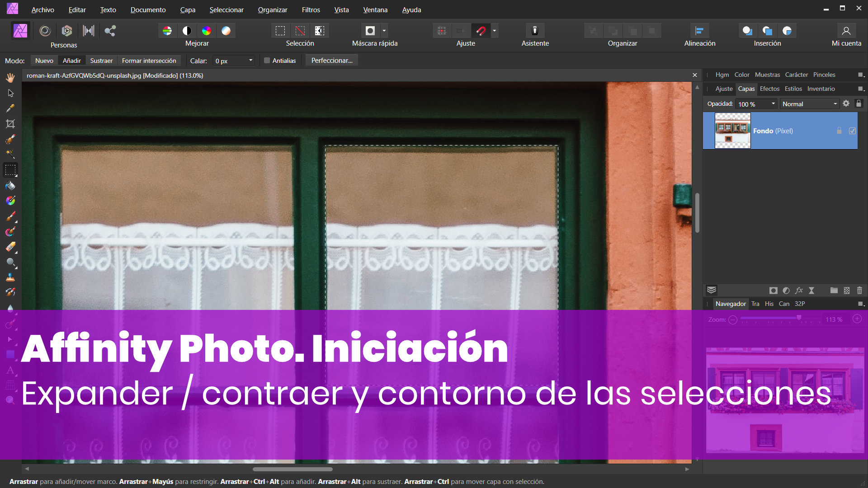This screenshot has height=488, width=868.
Task: Toggle visibility of the Fondo layer
Action: [852, 131]
